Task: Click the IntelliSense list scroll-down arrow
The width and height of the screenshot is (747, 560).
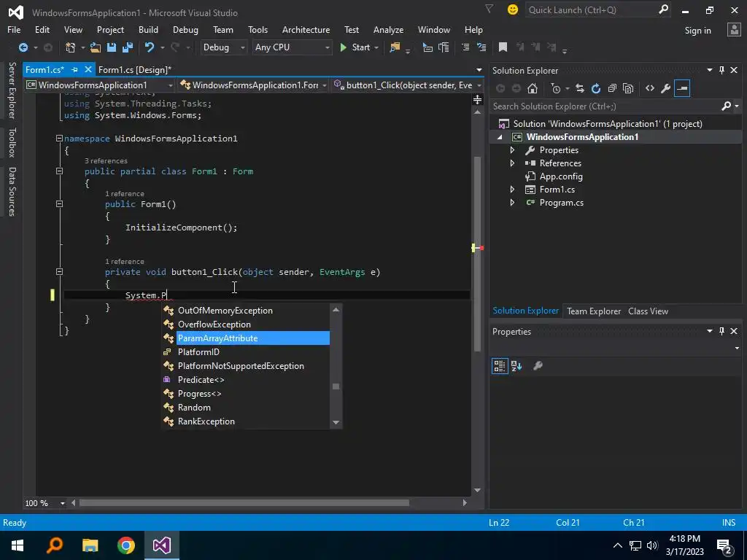Action: click(336, 422)
